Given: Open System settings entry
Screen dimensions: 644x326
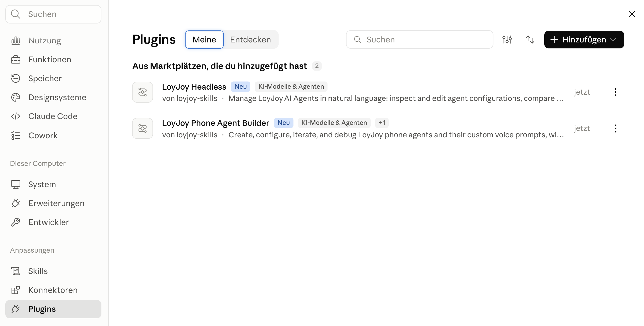Looking at the screenshot, I should click(x=53, y=185).
